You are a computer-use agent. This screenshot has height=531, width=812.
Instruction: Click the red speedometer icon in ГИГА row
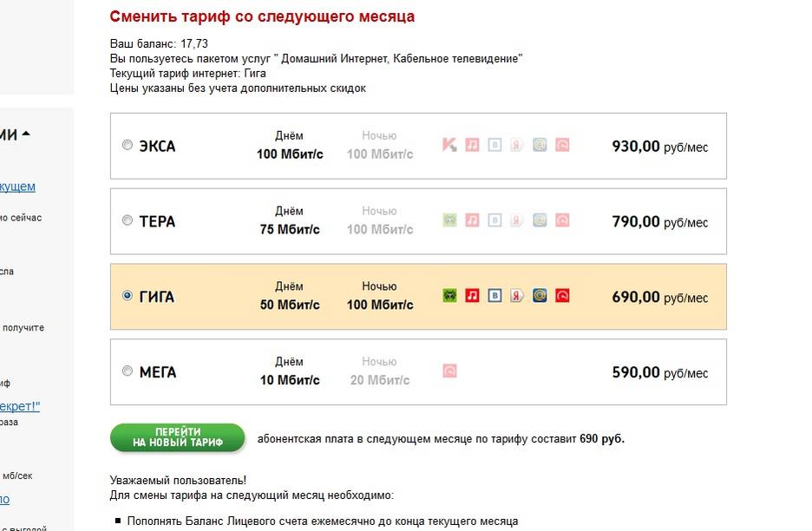pos(562,296)
